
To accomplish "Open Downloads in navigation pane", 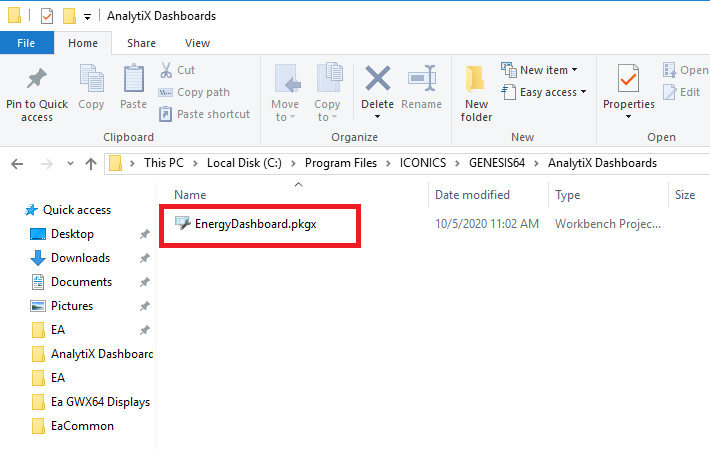I will pyautogui.click(x=80, y=258).
